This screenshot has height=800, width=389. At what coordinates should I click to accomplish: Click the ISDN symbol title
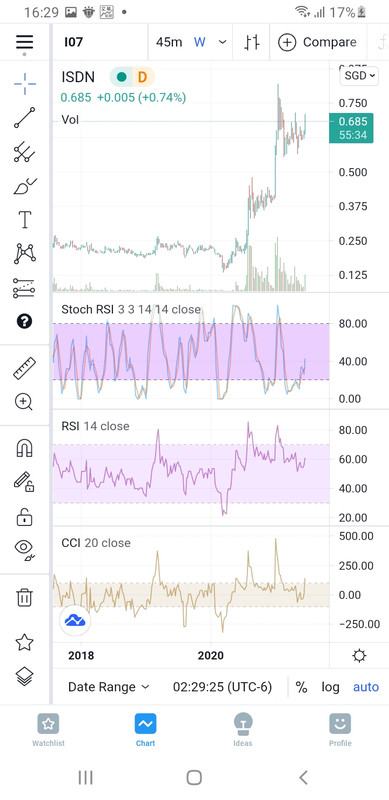78,77
